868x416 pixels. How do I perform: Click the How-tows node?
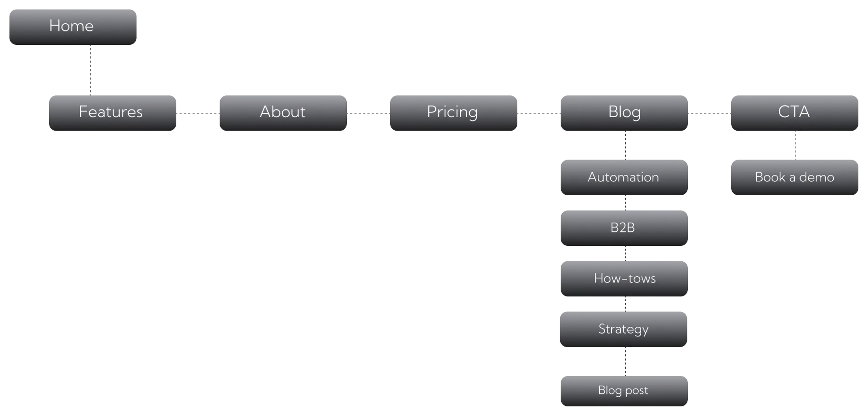[x=624, y=278]
